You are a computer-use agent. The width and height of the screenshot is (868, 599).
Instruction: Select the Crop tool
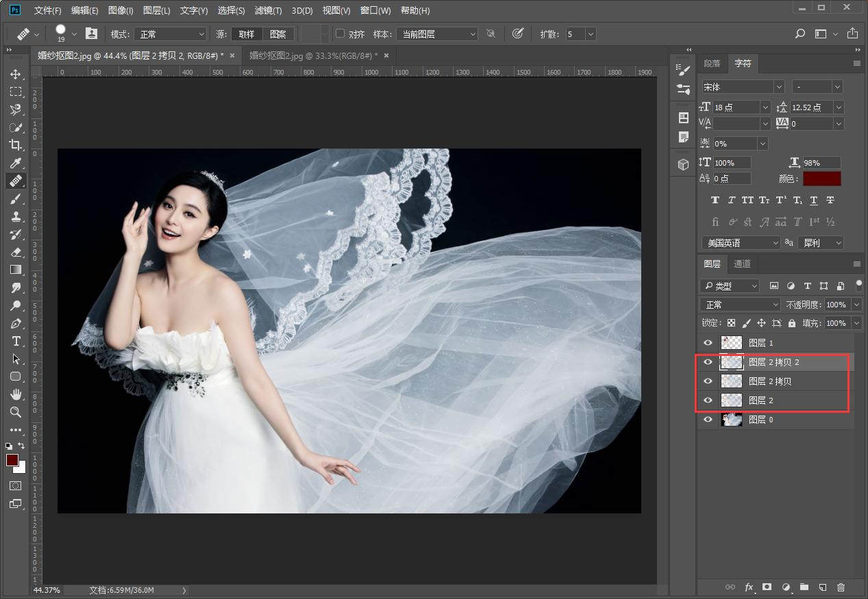pyautogui.click(x=15, y=145)
